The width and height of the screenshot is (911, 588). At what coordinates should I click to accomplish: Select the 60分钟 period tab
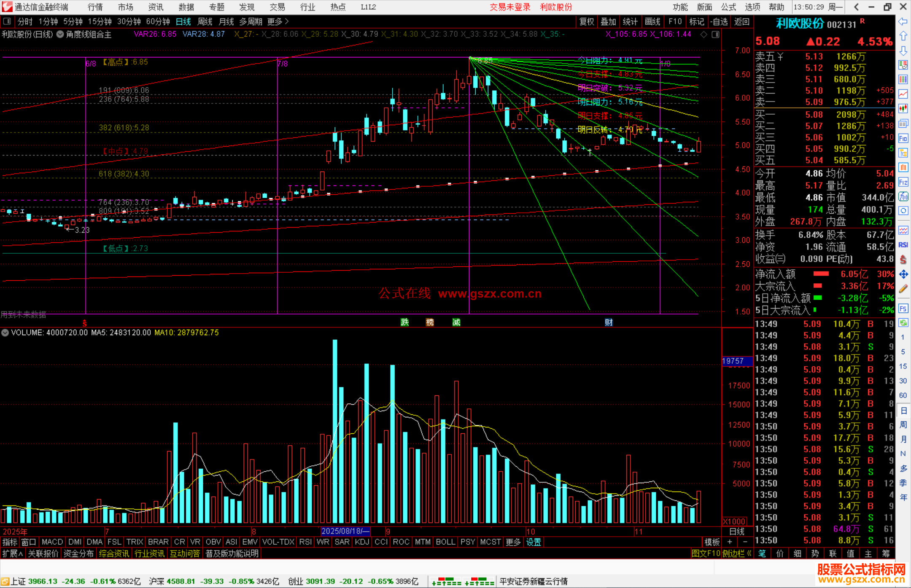pos(158,21)
